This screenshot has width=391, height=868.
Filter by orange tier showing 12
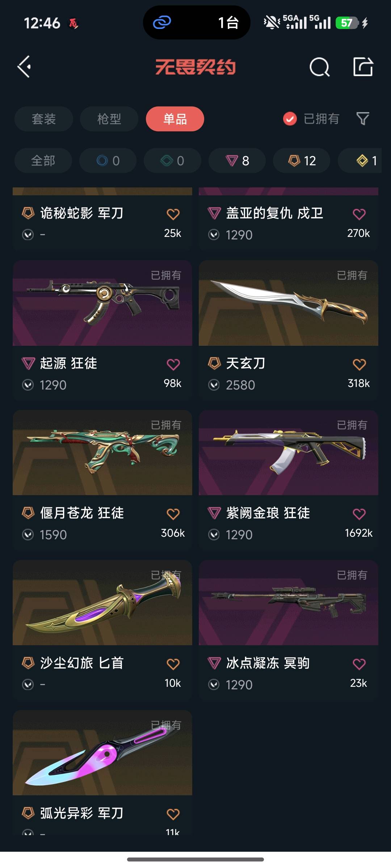[x=302, y=161]
